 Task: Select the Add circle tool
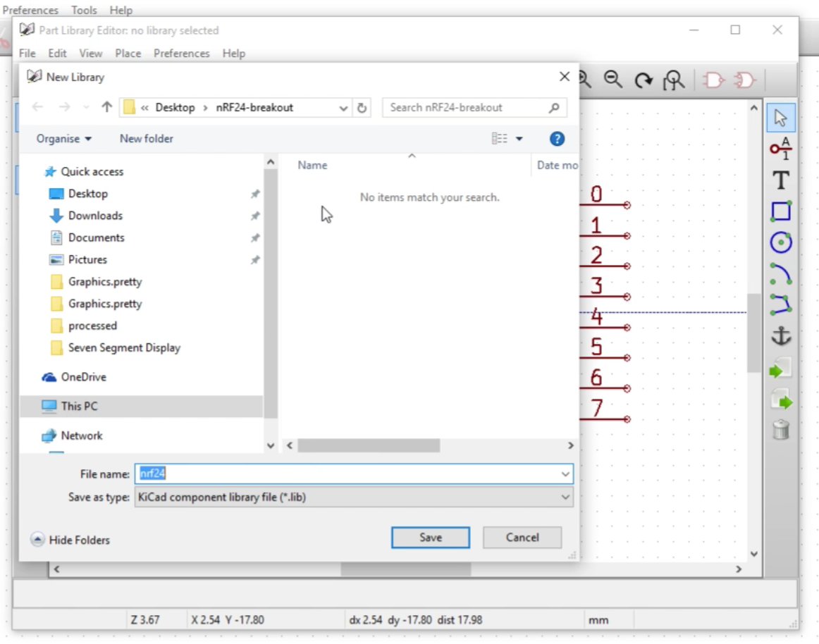click(x=781, y=242)
